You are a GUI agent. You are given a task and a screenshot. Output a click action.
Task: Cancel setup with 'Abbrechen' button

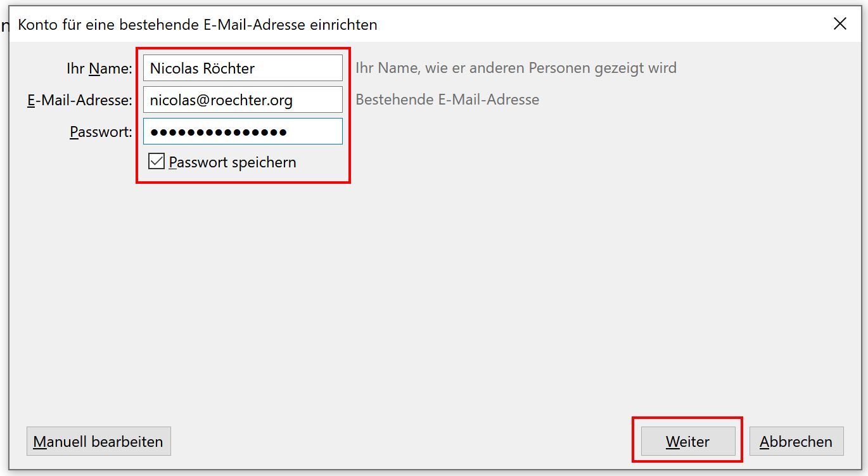pyautogui.click(x=796, y=441)
